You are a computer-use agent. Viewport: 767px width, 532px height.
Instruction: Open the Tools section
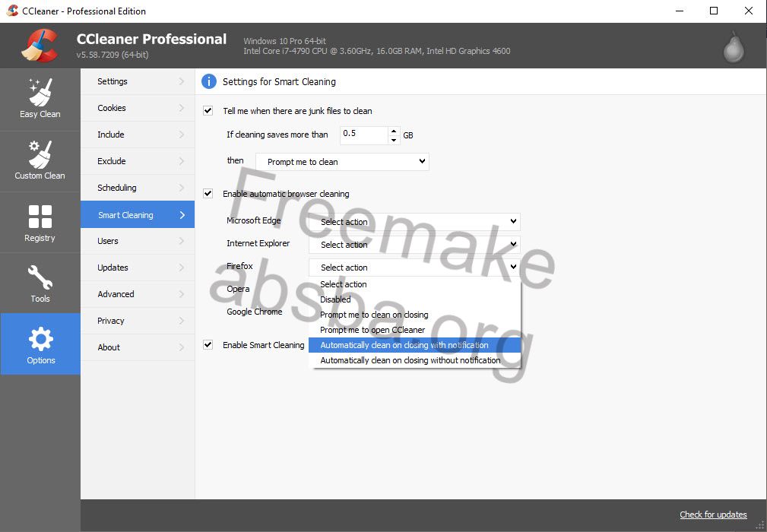[40, 283]
